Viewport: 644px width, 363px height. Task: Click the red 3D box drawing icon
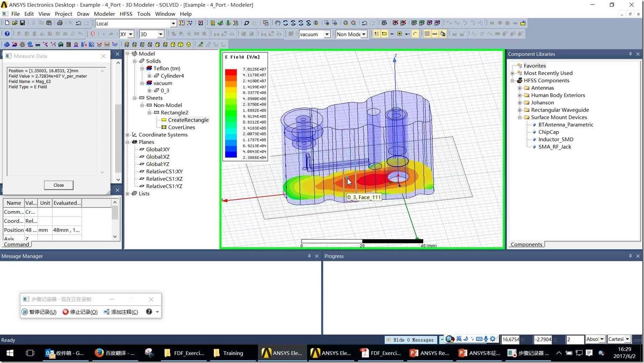tap(92, 34)
